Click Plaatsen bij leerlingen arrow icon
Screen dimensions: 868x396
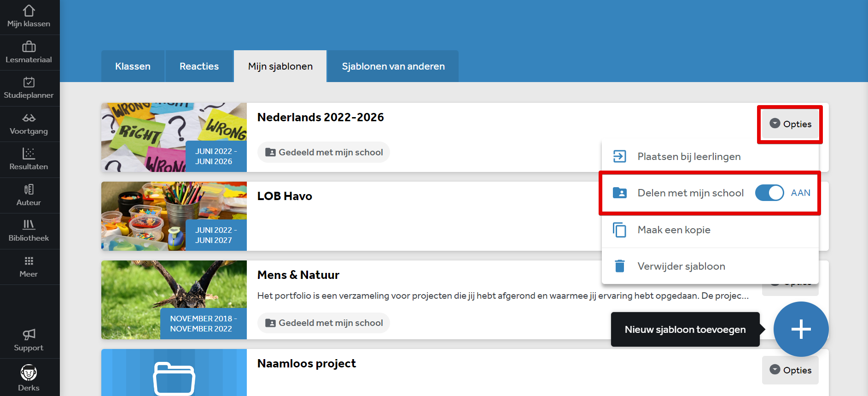tap(620, 156)
